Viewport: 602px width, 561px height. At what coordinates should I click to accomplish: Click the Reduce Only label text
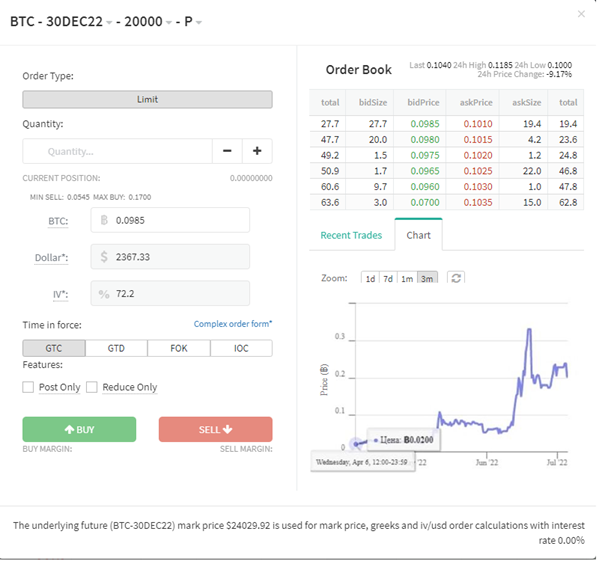click(130, 387)
